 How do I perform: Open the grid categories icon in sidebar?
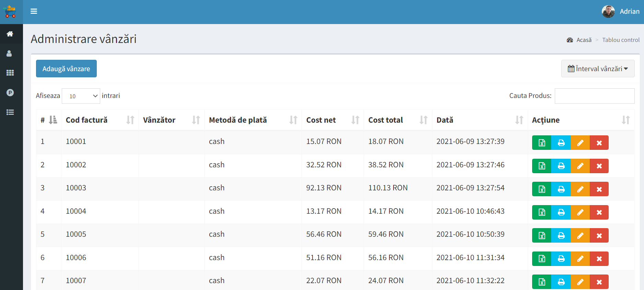10,73
